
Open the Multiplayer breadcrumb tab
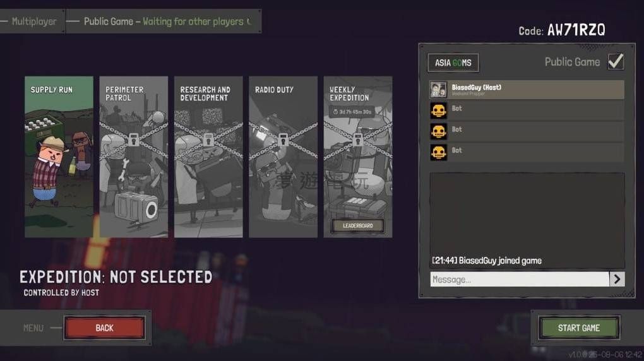[x=32, y=21]
